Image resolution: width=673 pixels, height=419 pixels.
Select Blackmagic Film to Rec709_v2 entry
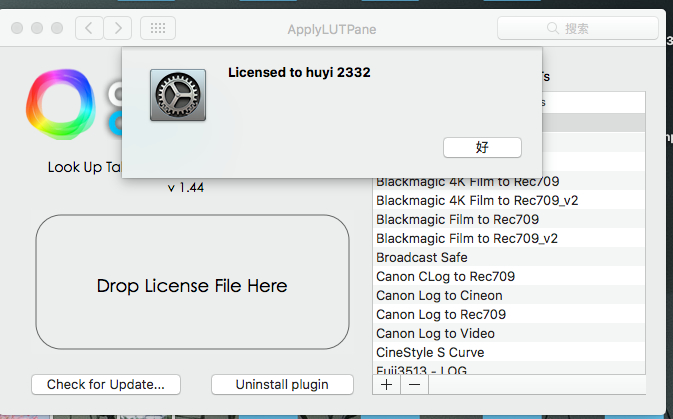coord(467,238)
